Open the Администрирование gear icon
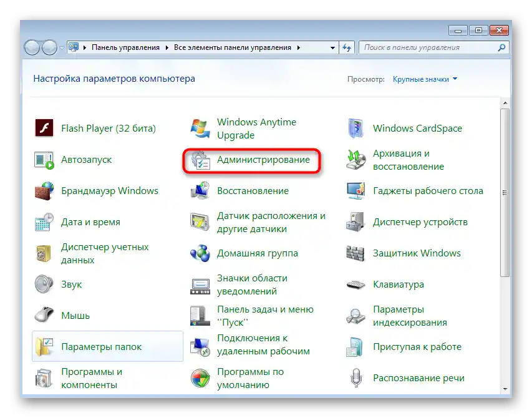The height and width of the screenshot is (418, 532). point(200,160)
